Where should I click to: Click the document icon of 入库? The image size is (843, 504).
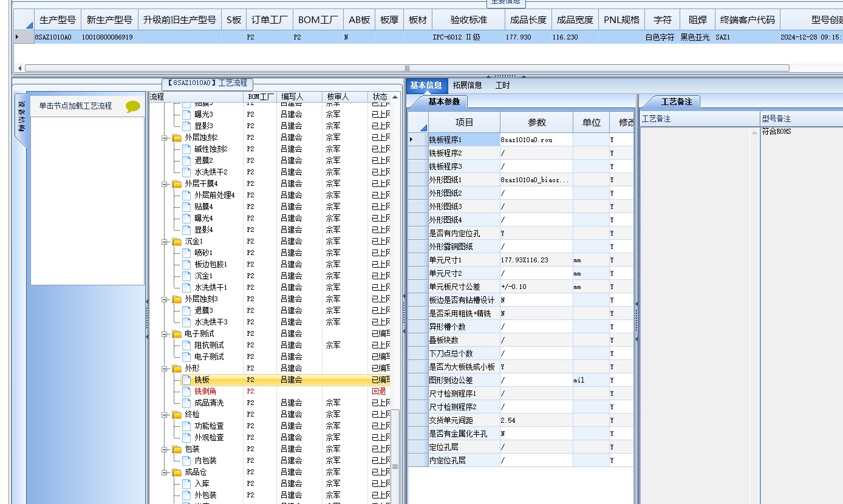186,484
